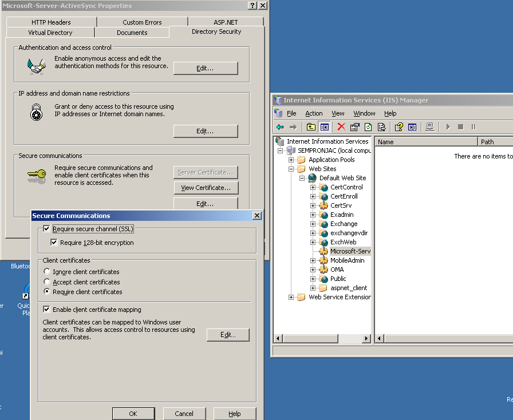Expand the ExchWeb node

(313, 242)
